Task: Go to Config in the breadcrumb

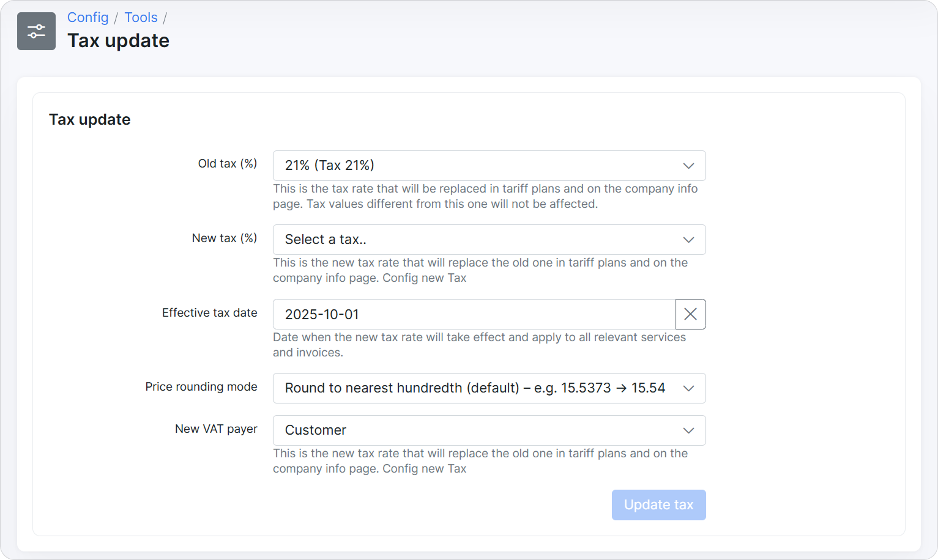Action: tap(87, 17)
